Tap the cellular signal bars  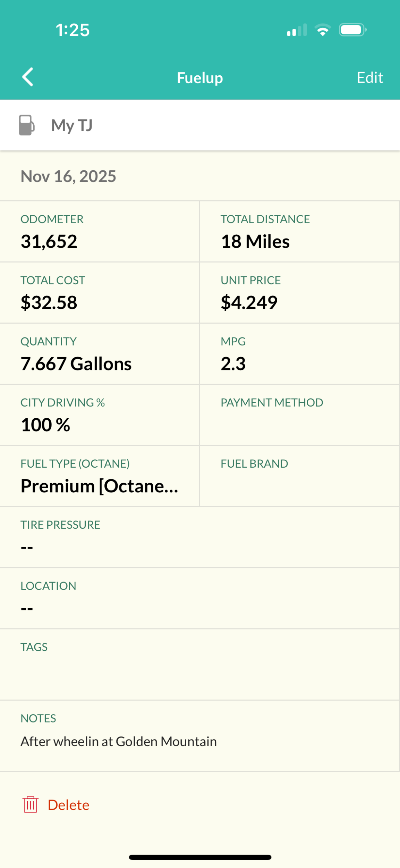coord(297,30)
